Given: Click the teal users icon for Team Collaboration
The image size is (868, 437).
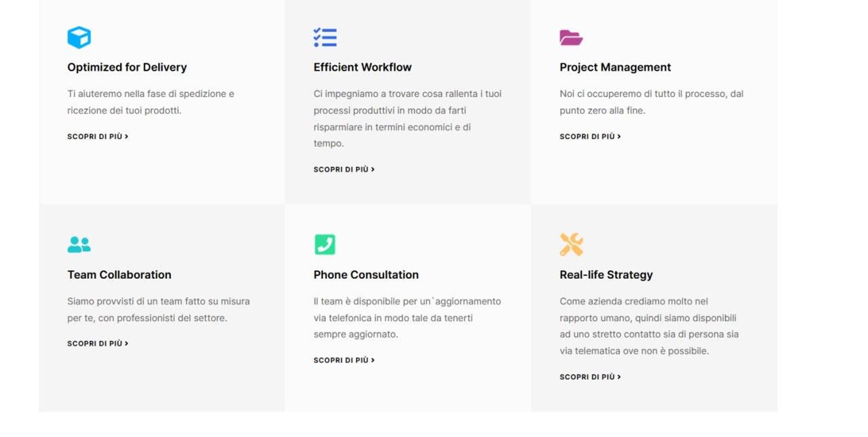Looking at the screenshot, I should tap(79, 244).
